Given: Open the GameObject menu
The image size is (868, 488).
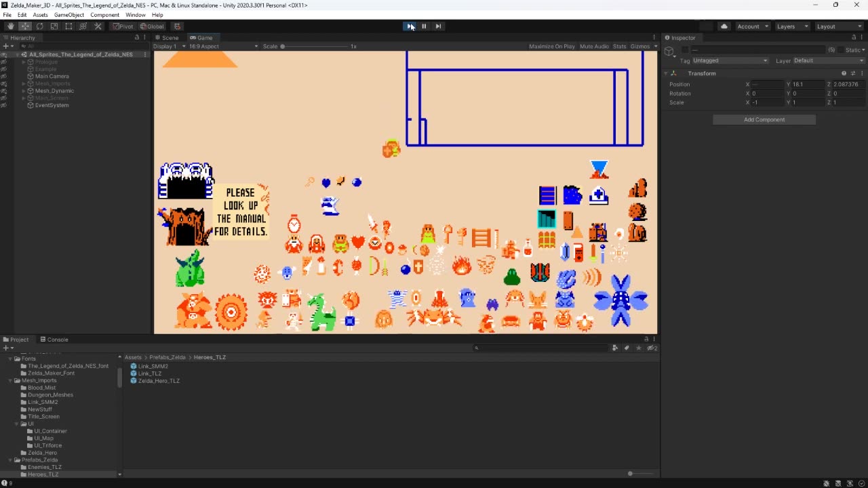Looking at the screenshot, I should point(69,15).
